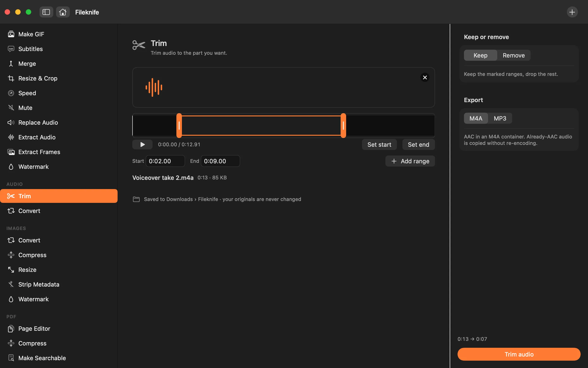The image size is (588, 368).
Task: Select the Trim item in the Audio section
Action: pos(59,196)
